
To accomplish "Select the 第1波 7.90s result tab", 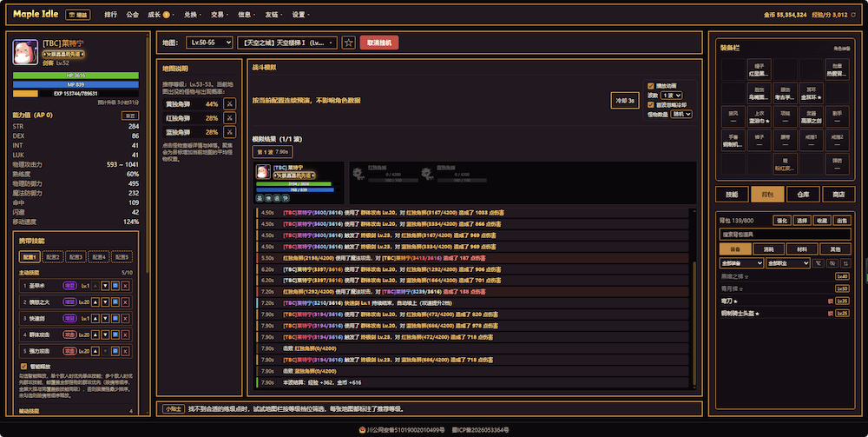I will pyautogui.click(x=273, y=152).
